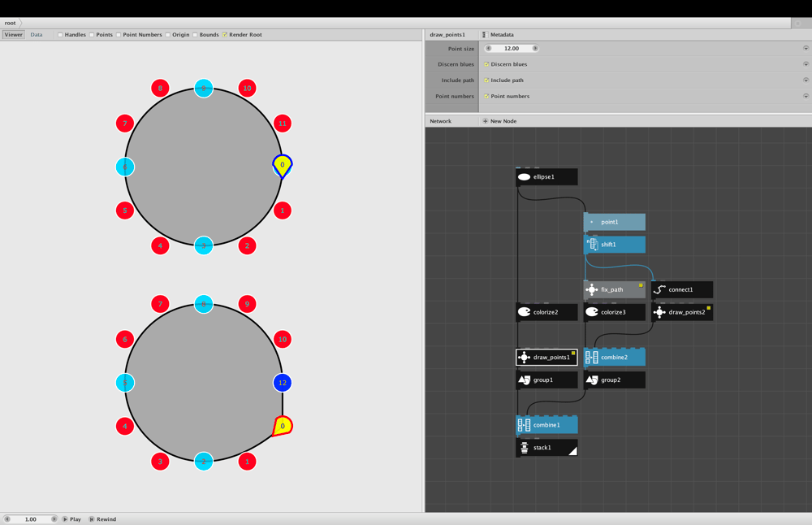Click the draw_points1 header label
This screenshot has height=525, width=812.
(447, 35)
